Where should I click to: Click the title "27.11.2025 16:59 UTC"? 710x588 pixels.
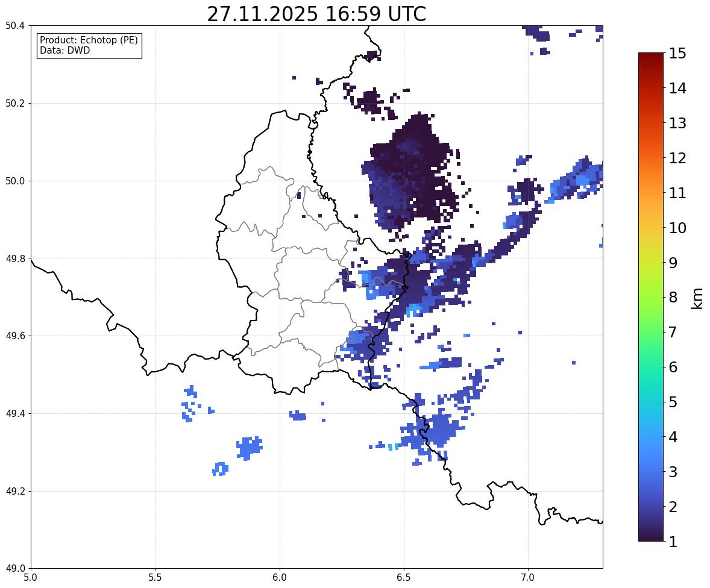[316, 14]
